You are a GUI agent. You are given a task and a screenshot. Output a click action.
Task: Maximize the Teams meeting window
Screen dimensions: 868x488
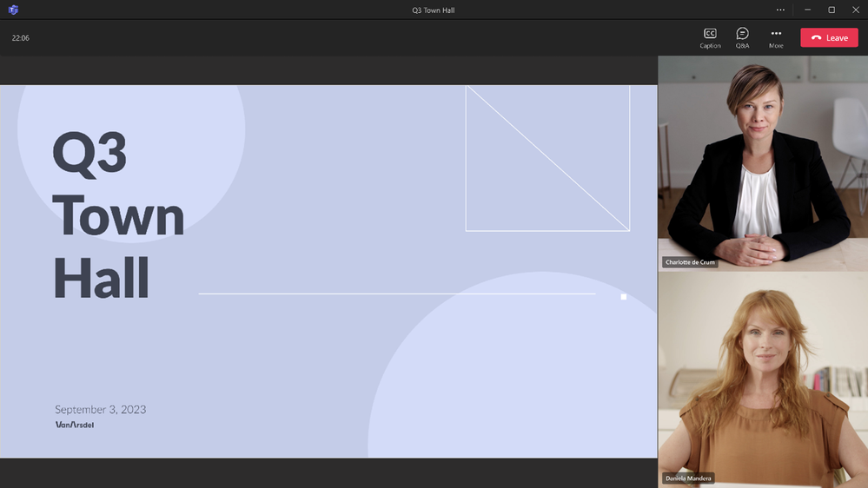(x=831, y=10)
